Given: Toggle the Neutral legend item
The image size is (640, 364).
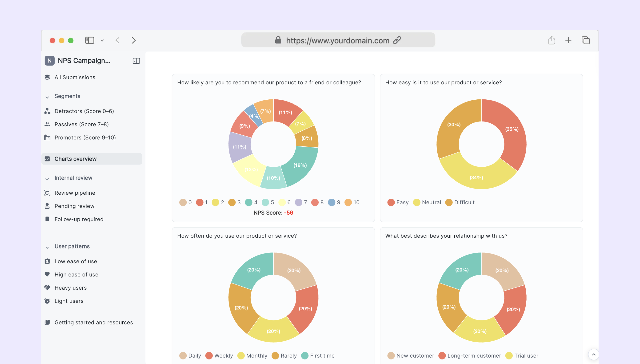Looking at the screenshot, I should tap(427, 202).
